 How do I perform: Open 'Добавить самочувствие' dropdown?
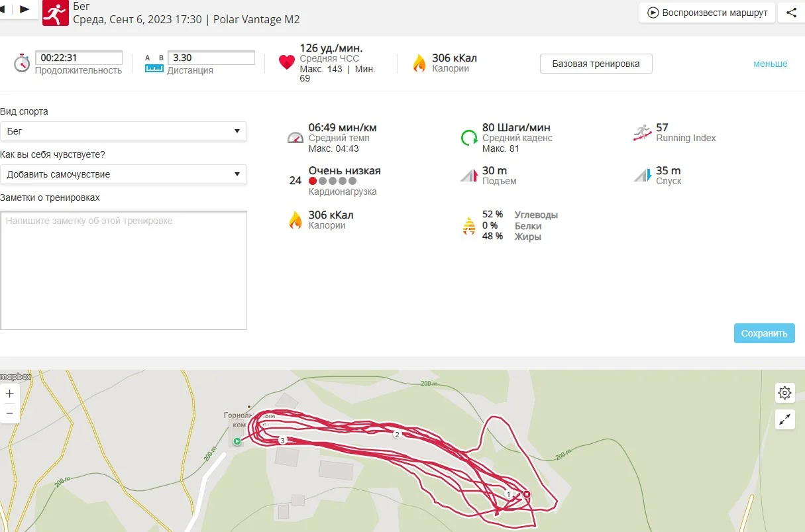123,174
